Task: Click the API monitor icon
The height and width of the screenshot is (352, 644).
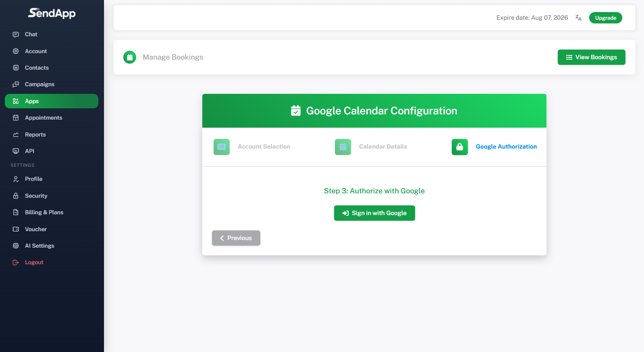Action: 16,151
